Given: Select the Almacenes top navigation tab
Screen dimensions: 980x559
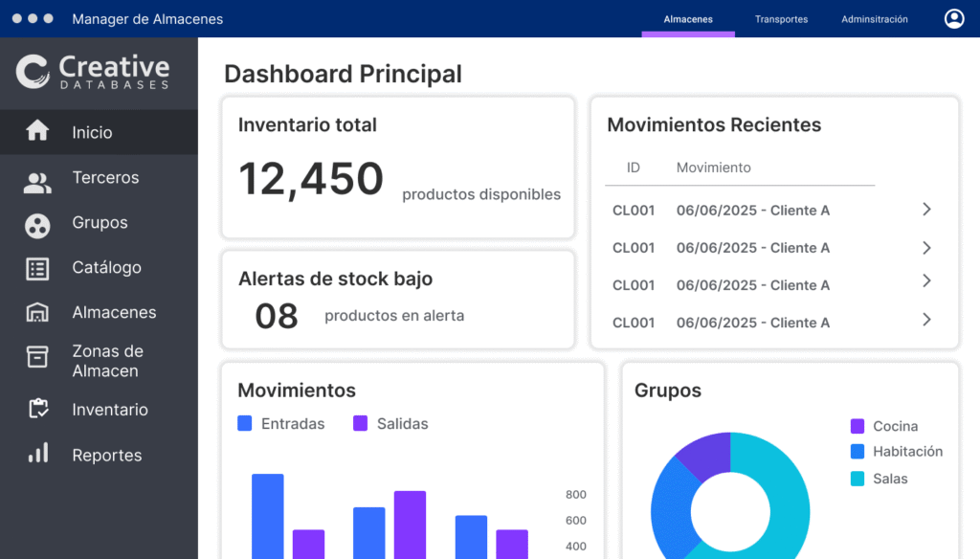Looking at the screenshot, I should tap(688, 19).
